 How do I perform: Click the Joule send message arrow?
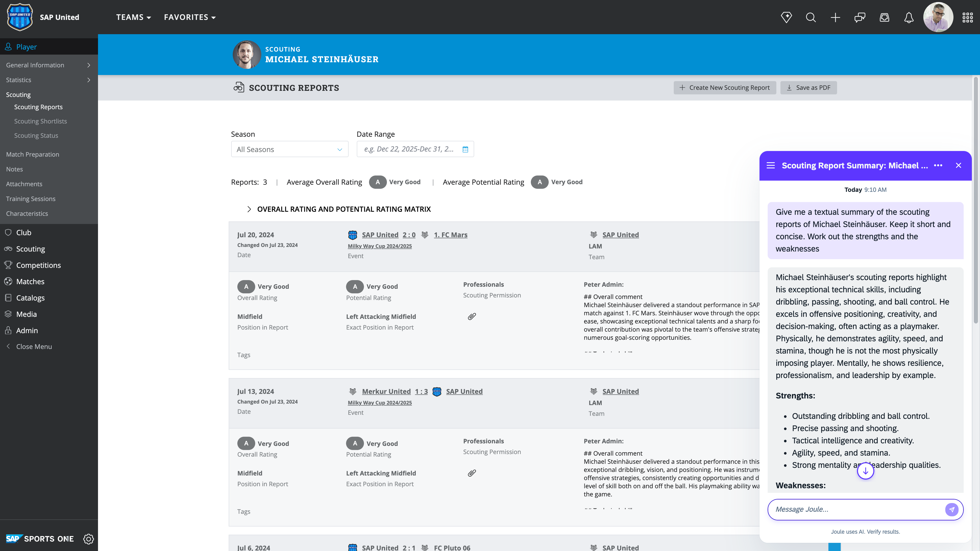[951, 509]
